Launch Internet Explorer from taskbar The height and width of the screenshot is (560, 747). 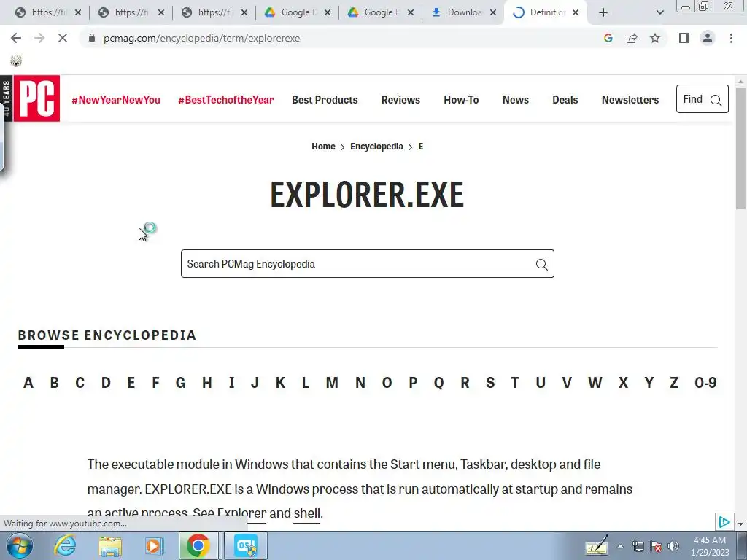pyautogui.click(x=65, y=545)
